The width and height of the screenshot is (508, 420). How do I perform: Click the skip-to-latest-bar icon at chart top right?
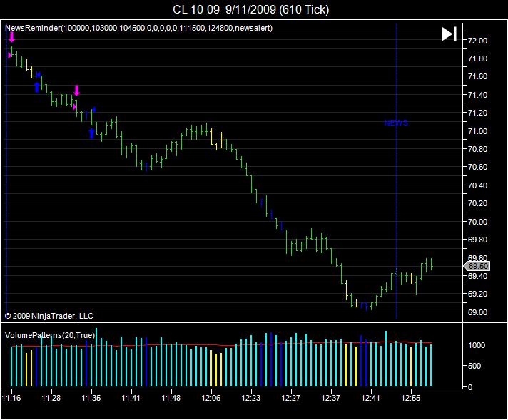pyautogui.click(x=449, y=34)
